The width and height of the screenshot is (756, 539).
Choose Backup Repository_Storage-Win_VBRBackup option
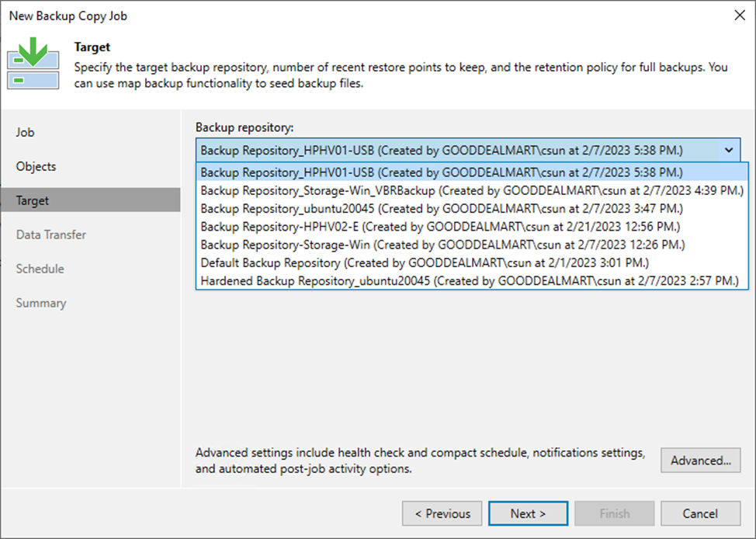472,190
